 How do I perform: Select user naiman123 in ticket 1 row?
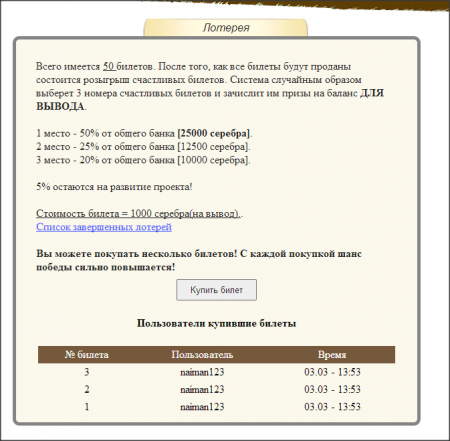pos(202,406)
